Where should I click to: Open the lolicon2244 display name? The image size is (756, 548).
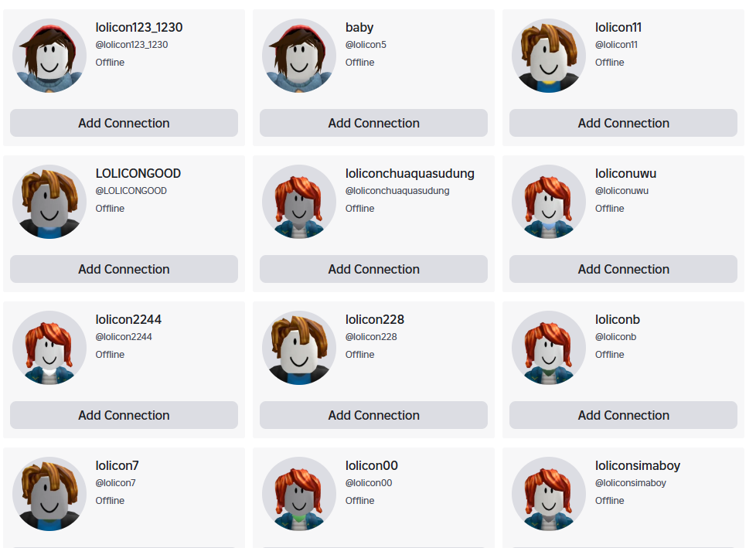pyautogui.click(x=128, y=319)
